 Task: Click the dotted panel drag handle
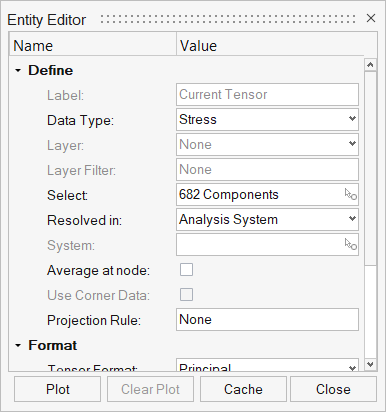228,19
